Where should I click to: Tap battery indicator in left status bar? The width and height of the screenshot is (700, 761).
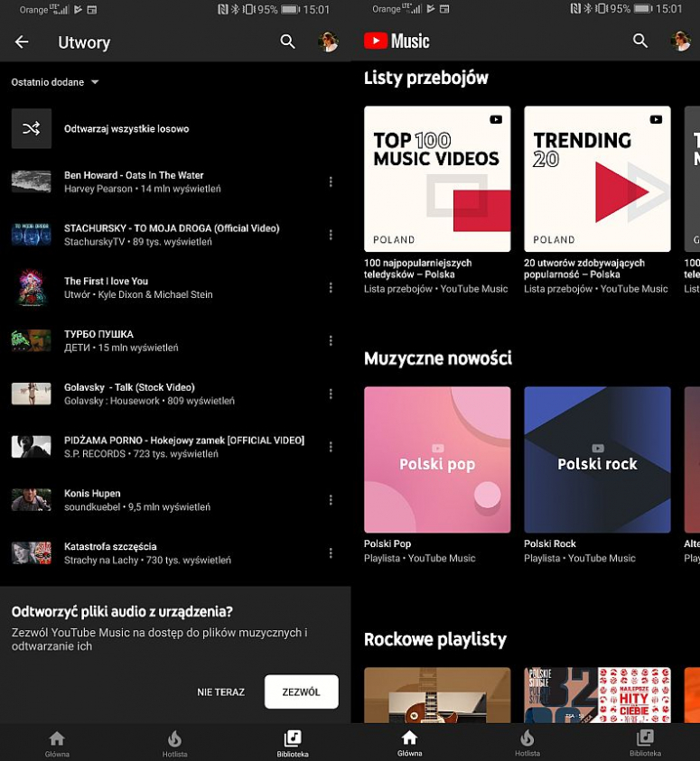coord(291,9)
